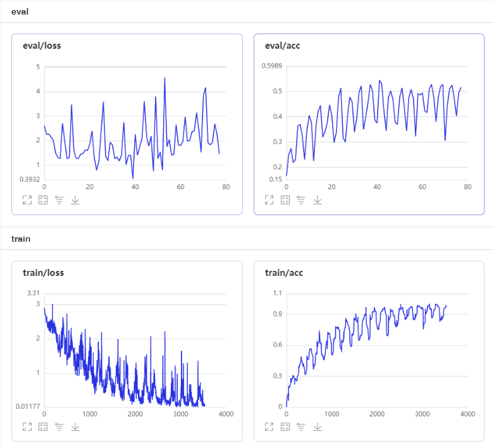
Task: Toggle y-axis log scale on train/acc
Action: 301,427
